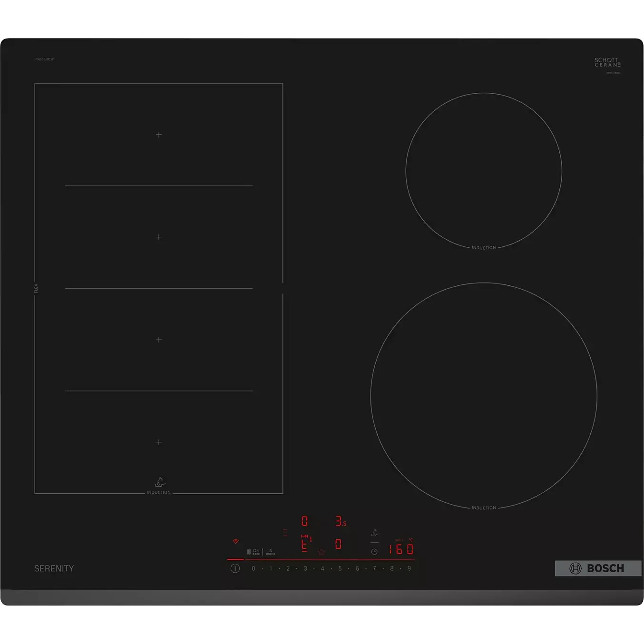
Task: Set power level 0 on the slider
Action: [x=254, y=568]
